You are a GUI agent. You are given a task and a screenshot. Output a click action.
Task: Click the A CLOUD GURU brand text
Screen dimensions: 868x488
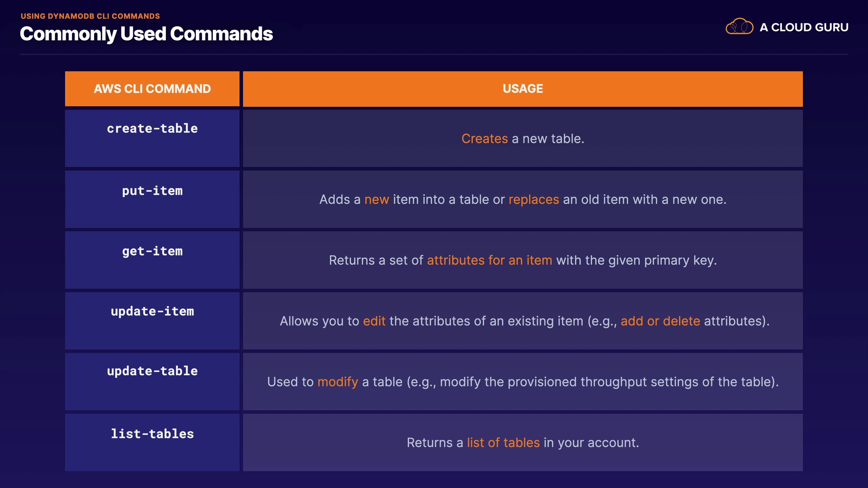tap(804, 28)
